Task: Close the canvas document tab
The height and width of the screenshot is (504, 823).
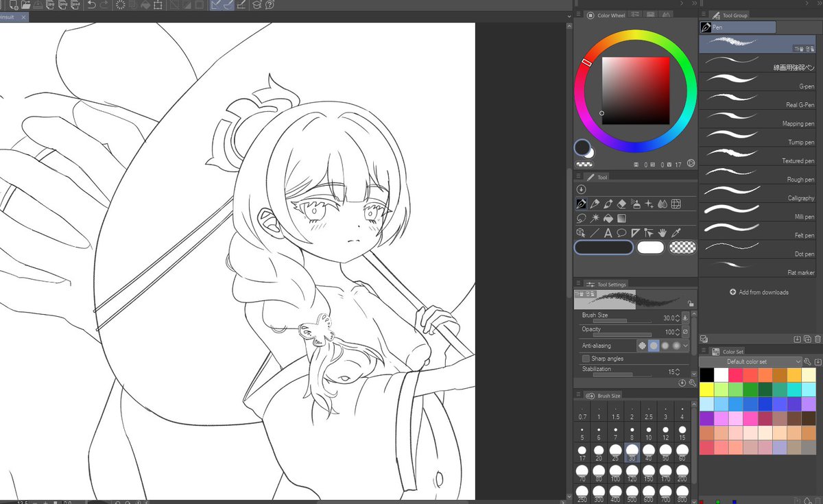Action: point(24,17)
